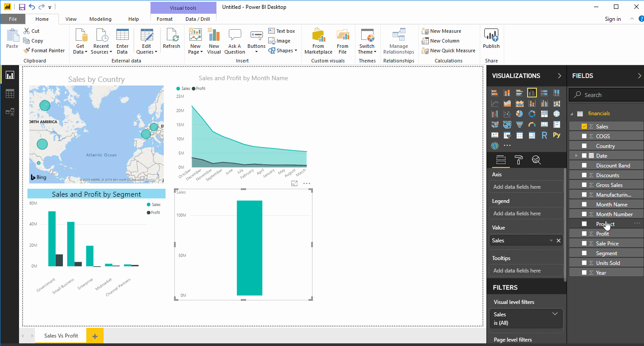Click the Fields Search box
Viewport: 644px width, 346px height.
point(606,95)
